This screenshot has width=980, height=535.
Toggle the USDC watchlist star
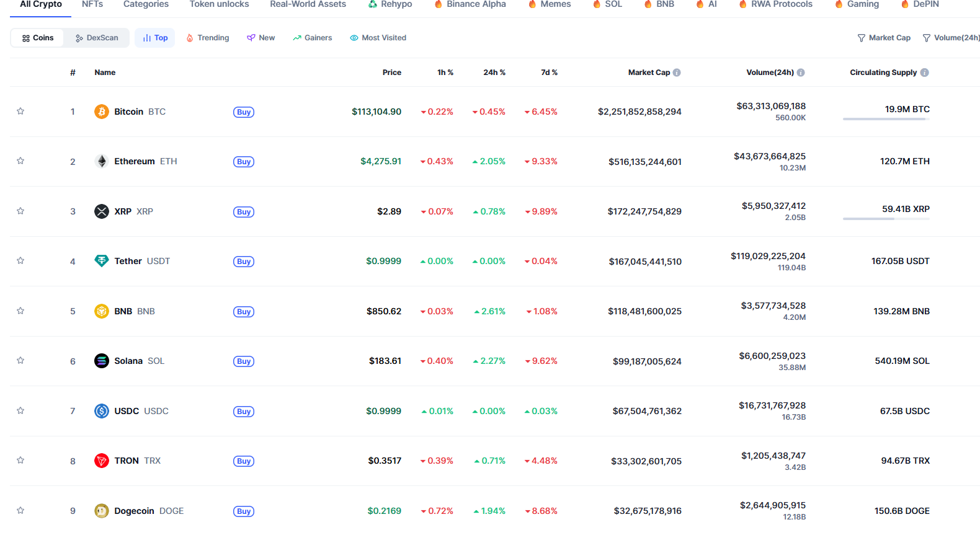point(20,410)
